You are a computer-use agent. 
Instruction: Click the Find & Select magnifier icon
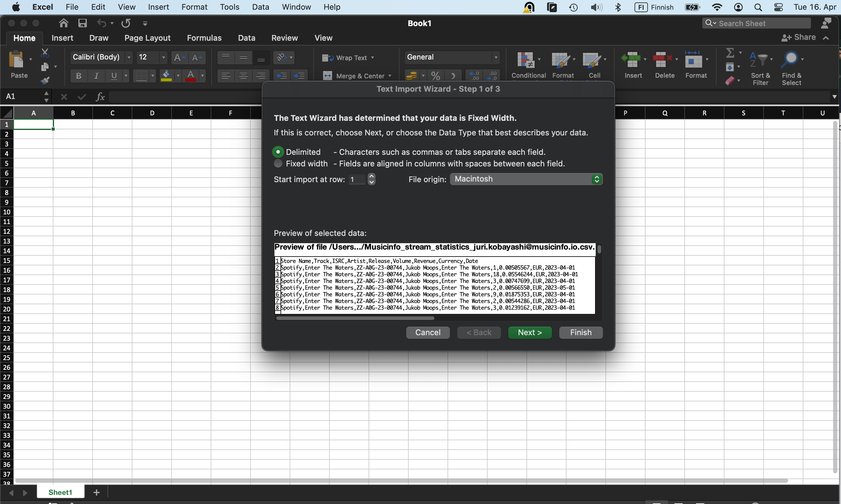(789, 60)
